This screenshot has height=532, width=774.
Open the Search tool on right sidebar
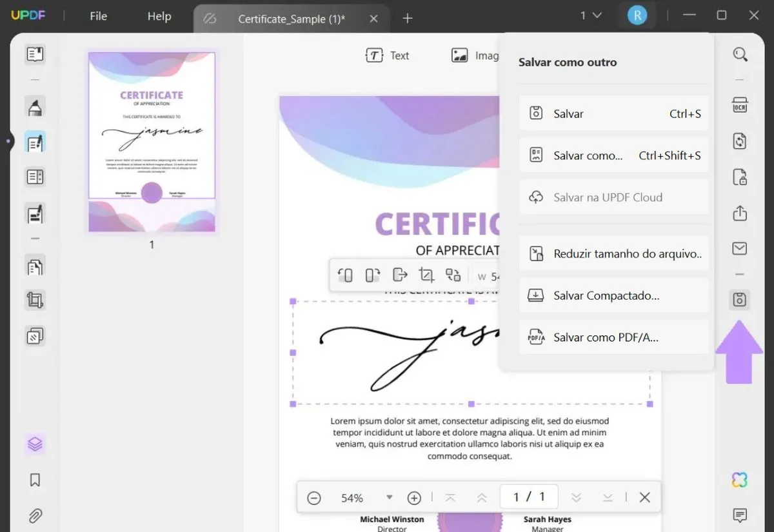(740, 54)
